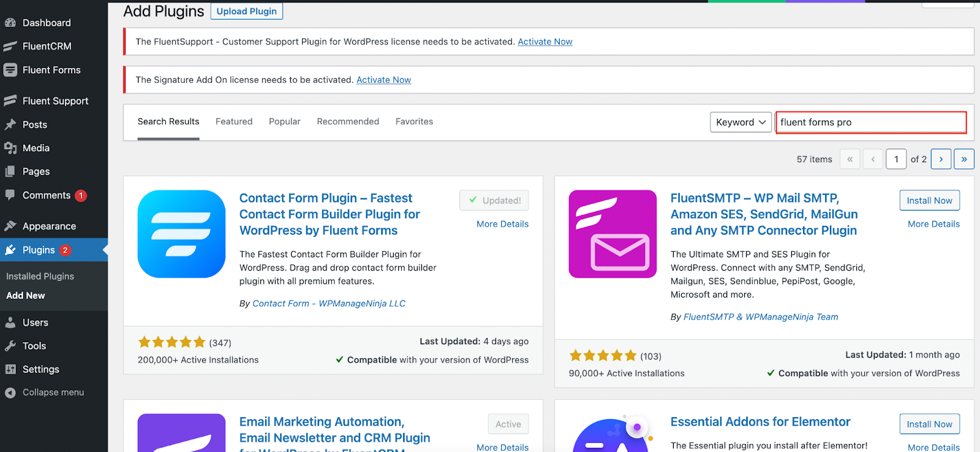Click the Collapse menu label
This screenshot has width=980, height=452.
pyautogui.click(x=53, y=393)
